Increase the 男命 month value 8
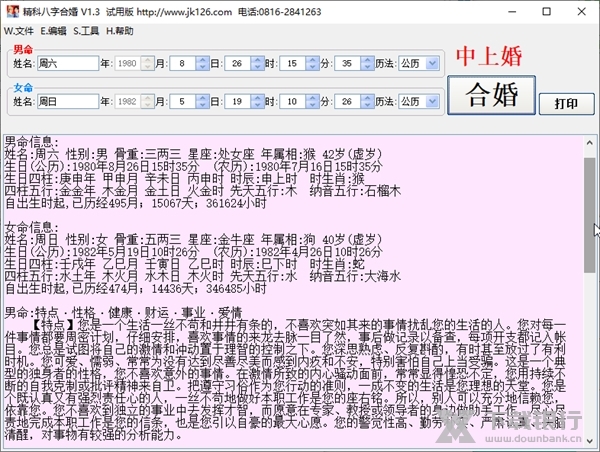The image size is (600, 452). click(x=202, y=60)
